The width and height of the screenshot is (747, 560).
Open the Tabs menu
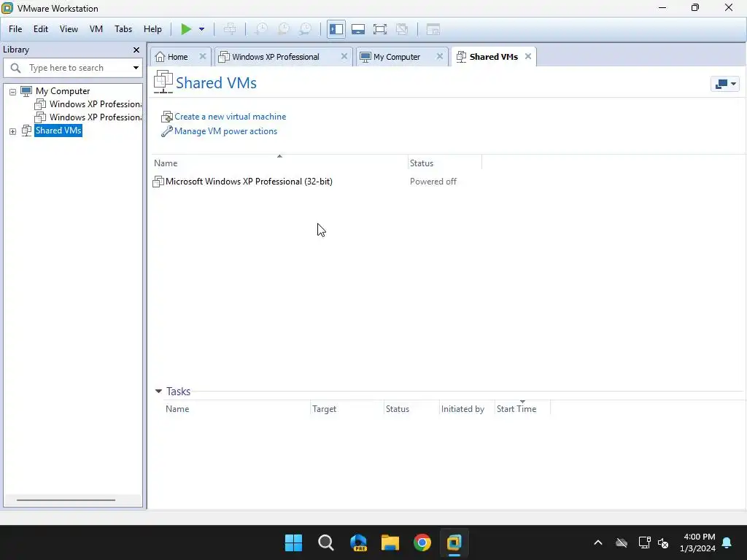123,29
